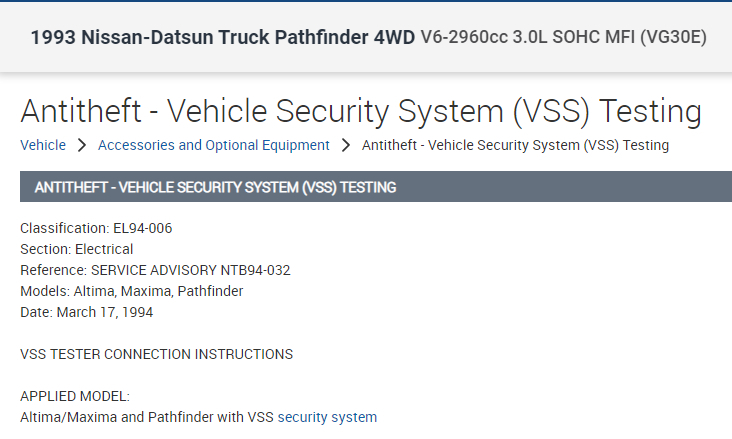Click the APPLIED MODEL label
This screenshot has width=732, height=439.
point(75,396)
